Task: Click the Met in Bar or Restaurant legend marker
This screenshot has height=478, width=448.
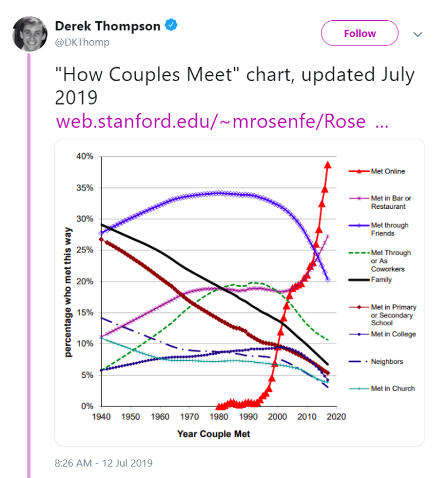Action: 359,199
